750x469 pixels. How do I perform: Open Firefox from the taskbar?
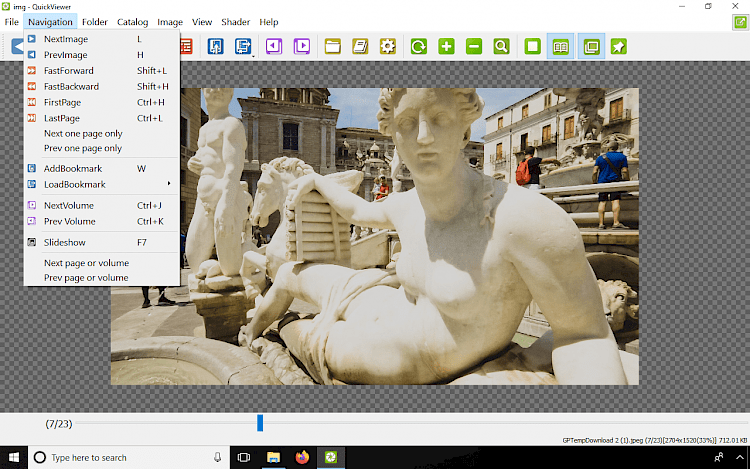coord(302,458)
